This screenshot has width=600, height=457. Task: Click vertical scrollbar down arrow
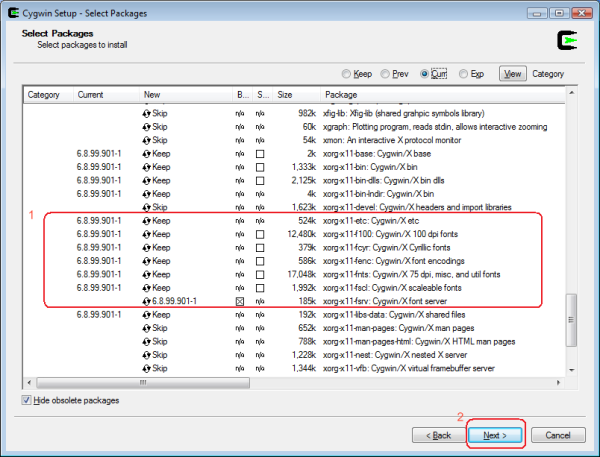point(571,370)
